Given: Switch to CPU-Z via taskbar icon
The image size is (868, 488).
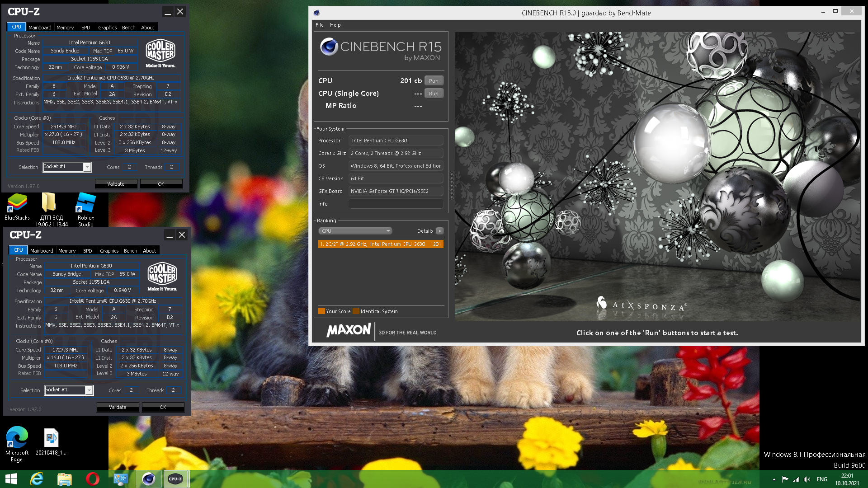Looking at the screenshot, I should 176,479.
